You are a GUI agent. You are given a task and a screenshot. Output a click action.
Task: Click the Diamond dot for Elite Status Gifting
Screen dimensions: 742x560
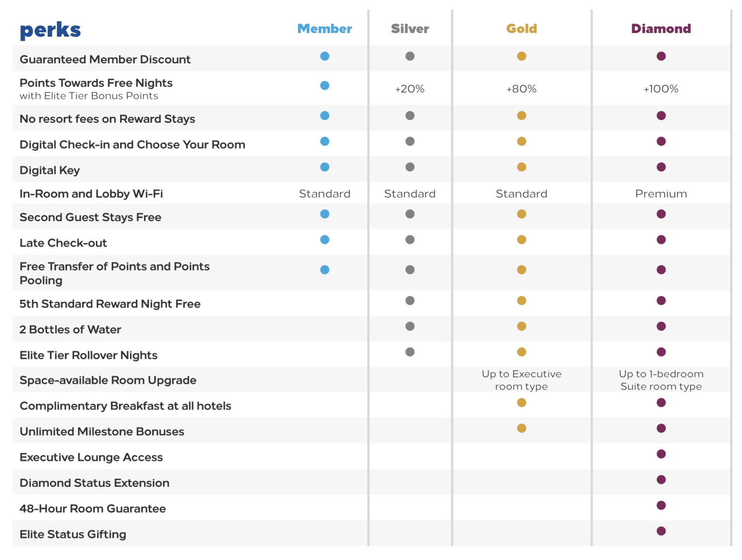point(661,531)
